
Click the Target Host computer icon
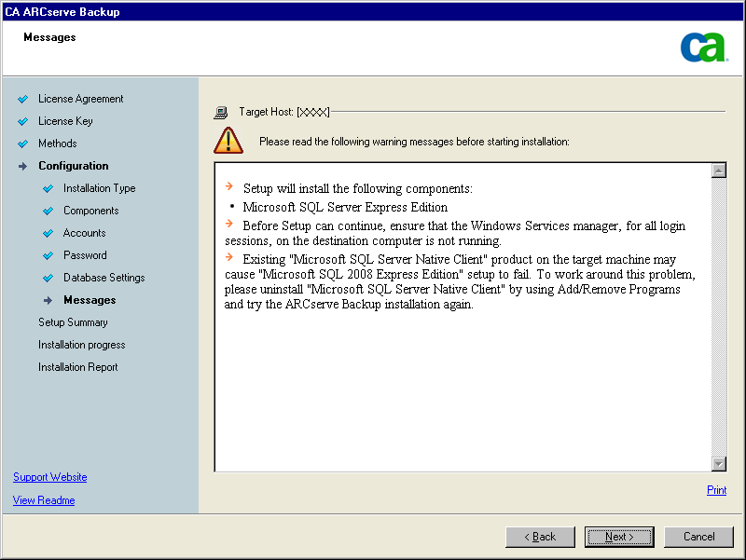click(x=221, y=112)
